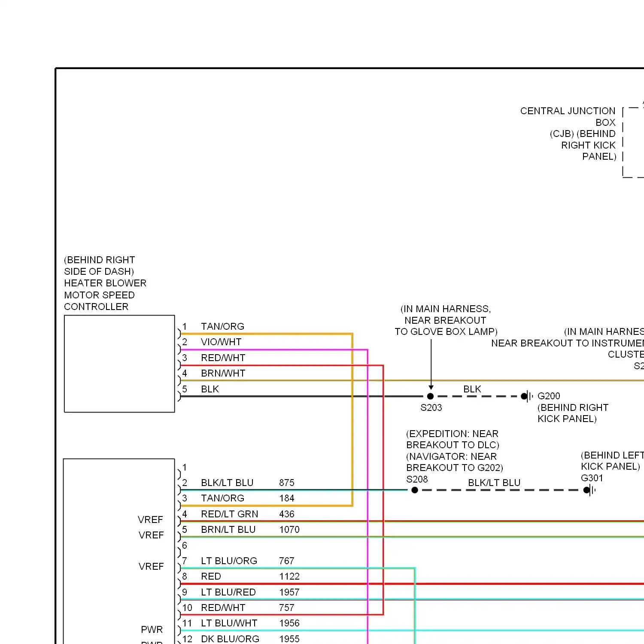Click circuit number 767
Image resolution: width=644 pixels, height=644 pixels.
[x=287, y=561]
